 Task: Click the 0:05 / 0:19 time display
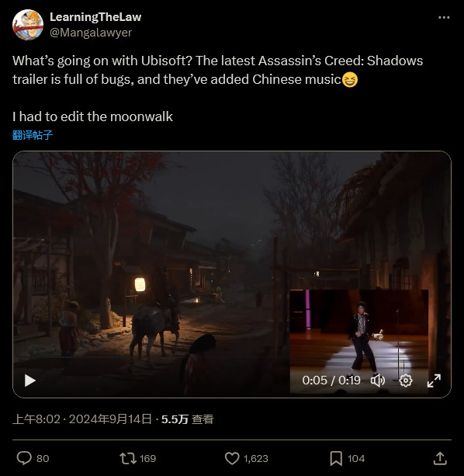pos(331,380)
